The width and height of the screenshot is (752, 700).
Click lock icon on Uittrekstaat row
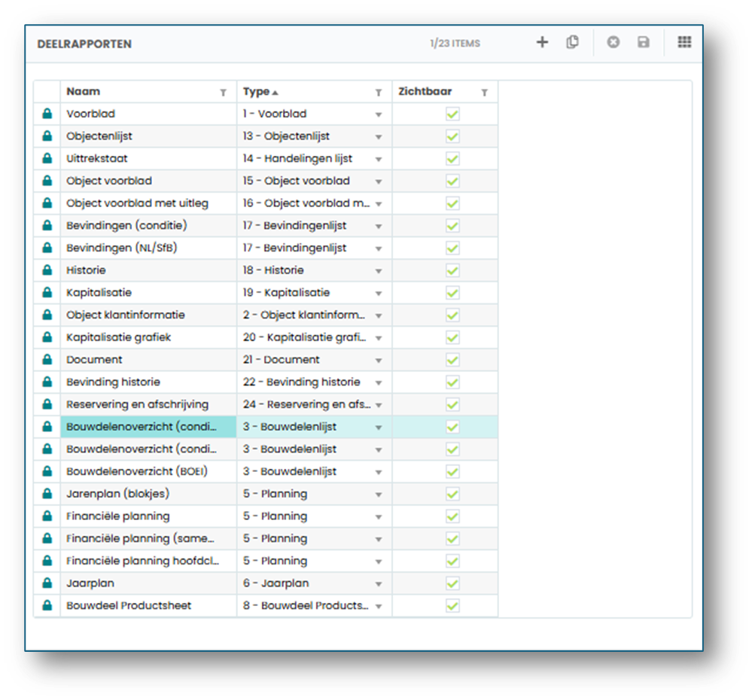coord(47,158)
